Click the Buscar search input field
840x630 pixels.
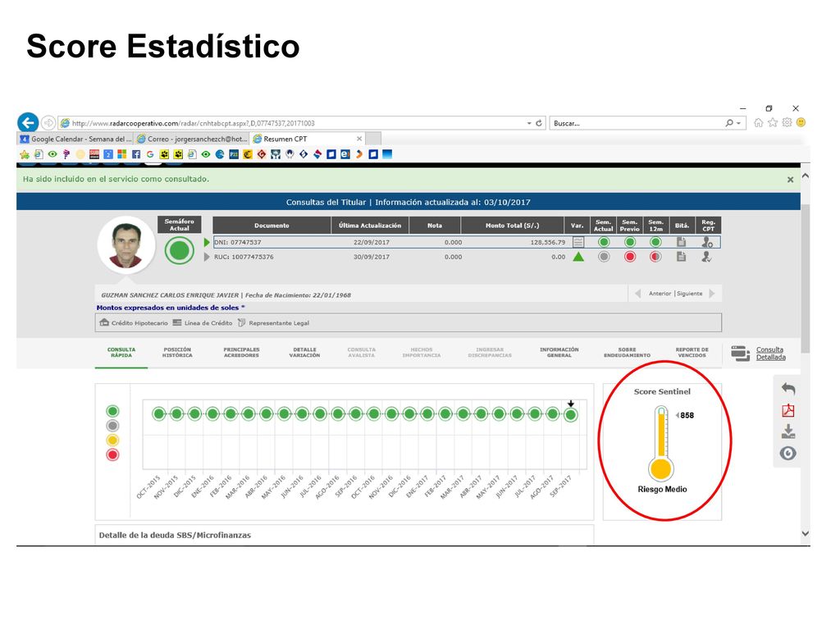637,123
